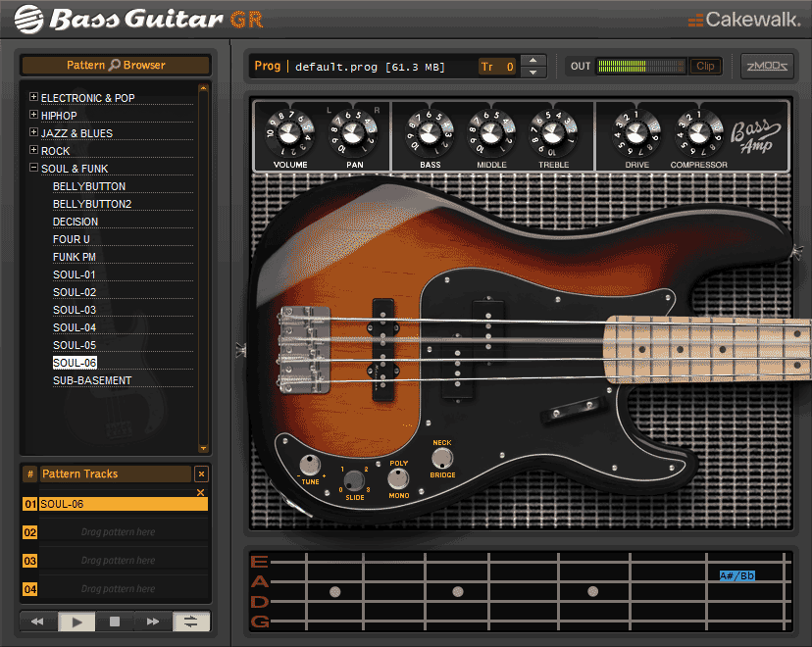Toggle the Neck/Bridge pickup switch

click(x=442, y=458)
